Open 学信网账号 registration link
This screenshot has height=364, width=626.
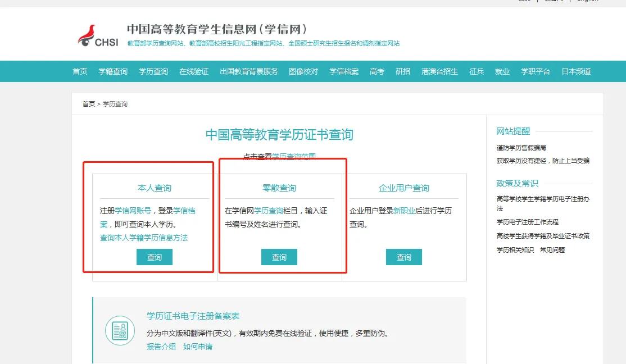[x=133, y=211]
